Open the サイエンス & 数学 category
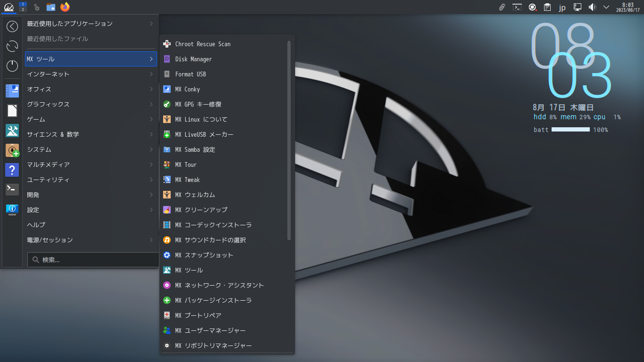 tap(91, 134)
